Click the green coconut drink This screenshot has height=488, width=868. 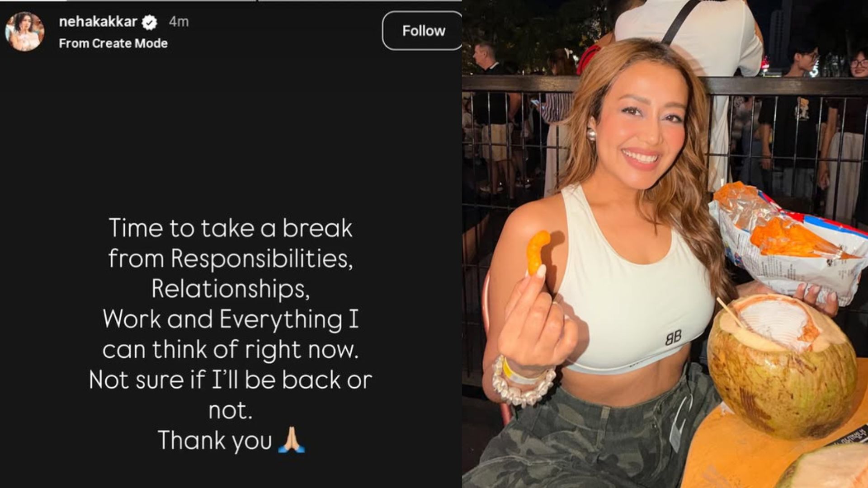(782, 366)
